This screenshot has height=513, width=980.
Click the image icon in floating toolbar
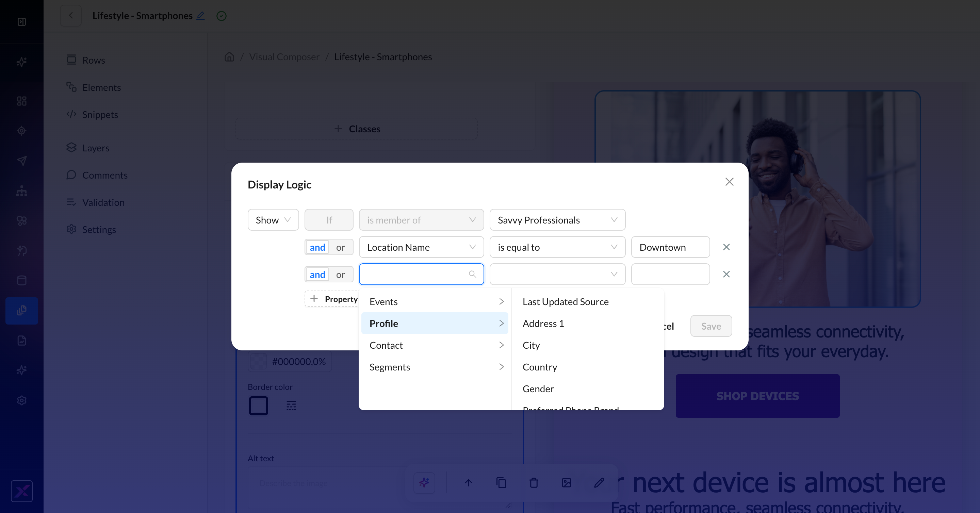567,483
